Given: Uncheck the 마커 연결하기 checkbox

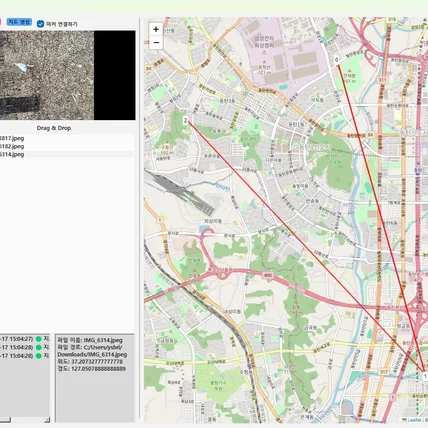Looking at the screenshot, I should coord(40,24).
